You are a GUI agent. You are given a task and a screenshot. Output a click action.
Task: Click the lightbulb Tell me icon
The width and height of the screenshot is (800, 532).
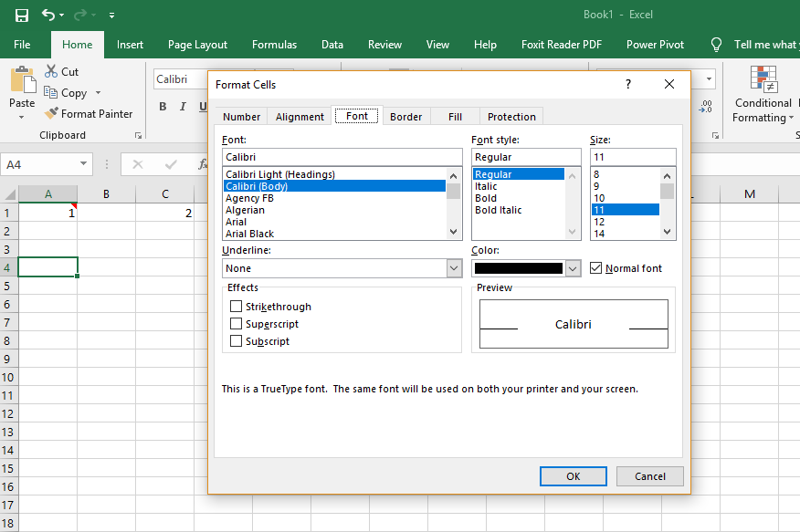(x=716, y=45)
